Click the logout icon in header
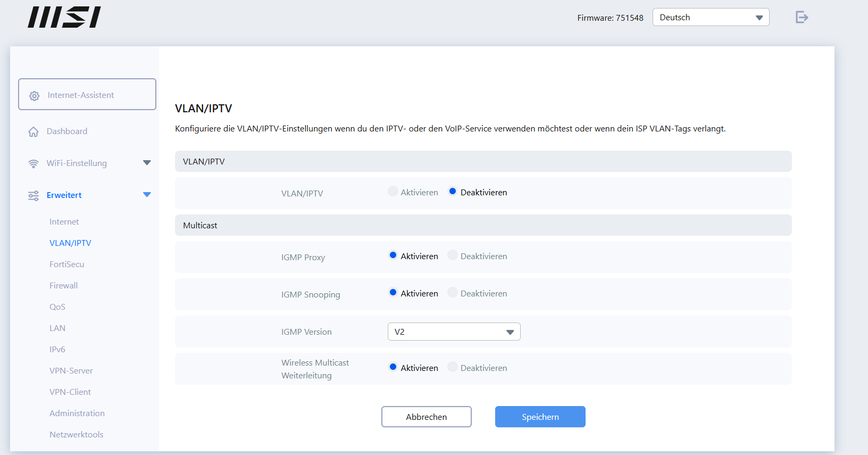This screenshot has height=455, width=868. pyautogui.click(x=802, y=18)
